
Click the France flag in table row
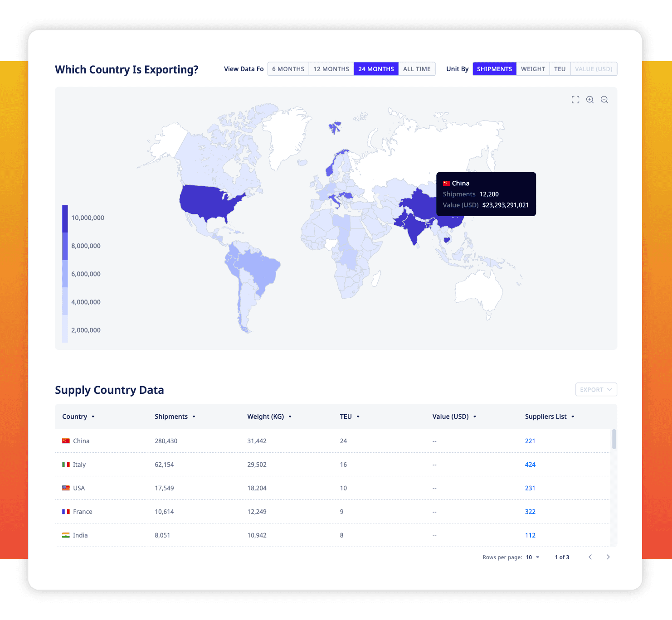coord(66,512)
